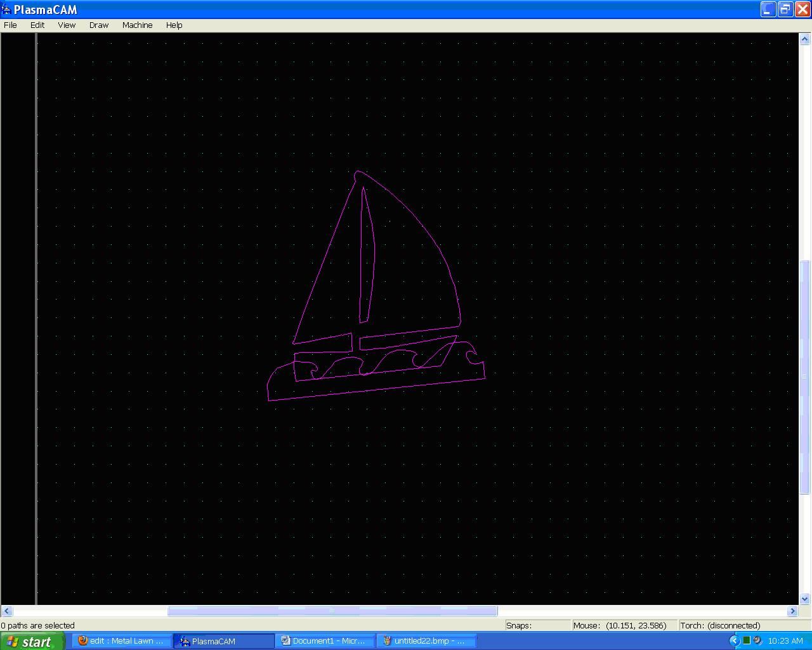Open the File menu
This screenshot has height=650, width=812.
click(10, 25)
